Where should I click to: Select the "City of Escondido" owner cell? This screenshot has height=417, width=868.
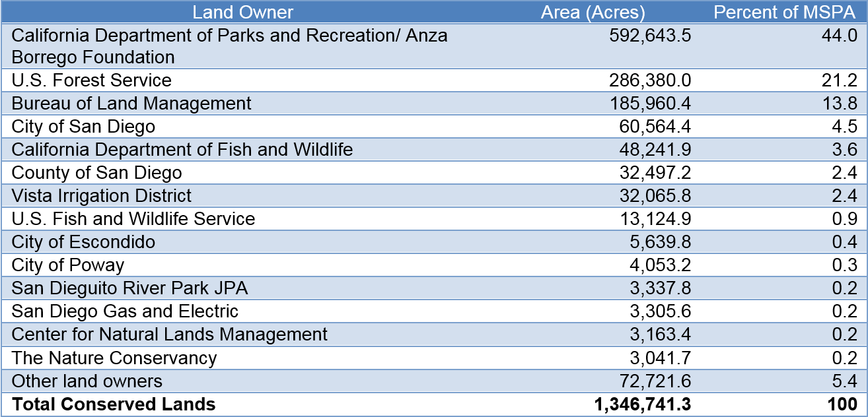(x=83, y=242)
